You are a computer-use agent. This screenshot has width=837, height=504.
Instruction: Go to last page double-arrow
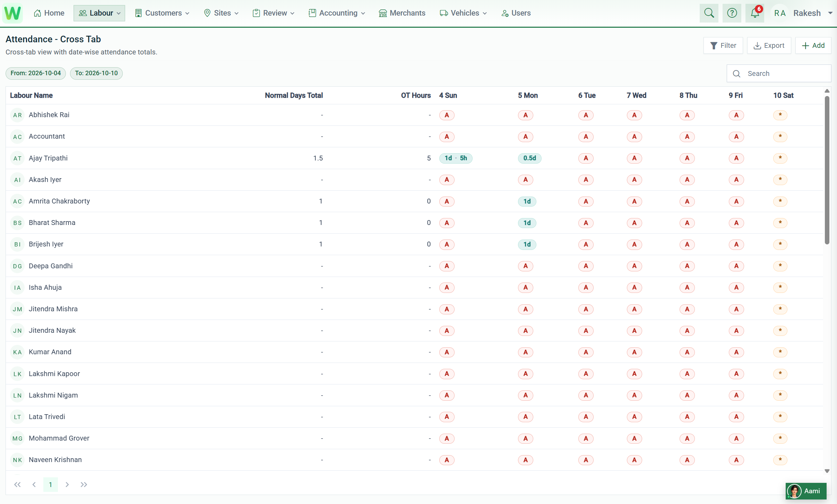(84, 485)
